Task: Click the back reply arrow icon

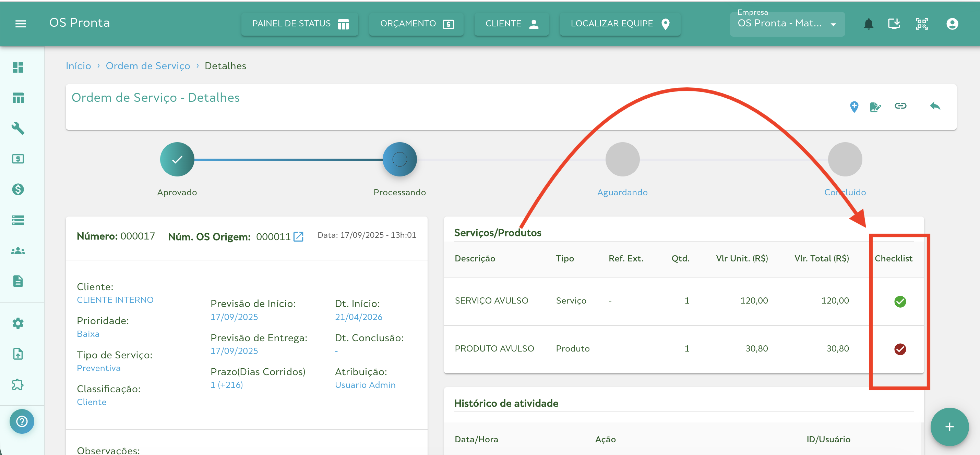Action: pyautogui.click(x=935, y=106)
